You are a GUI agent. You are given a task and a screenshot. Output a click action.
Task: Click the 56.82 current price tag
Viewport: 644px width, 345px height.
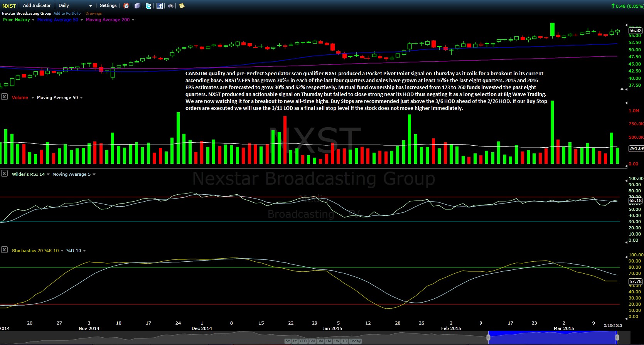pyautogui.click(x=636, y=30)
